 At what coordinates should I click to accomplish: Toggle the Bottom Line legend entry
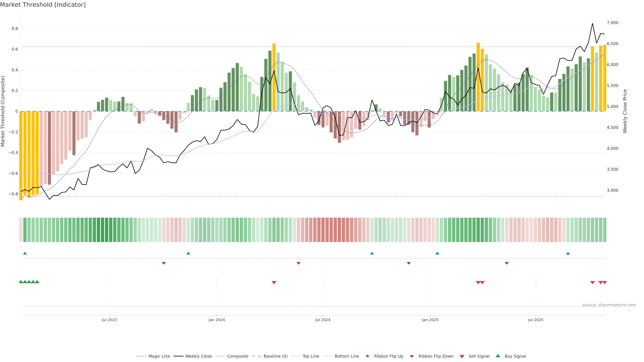[346, 356]
